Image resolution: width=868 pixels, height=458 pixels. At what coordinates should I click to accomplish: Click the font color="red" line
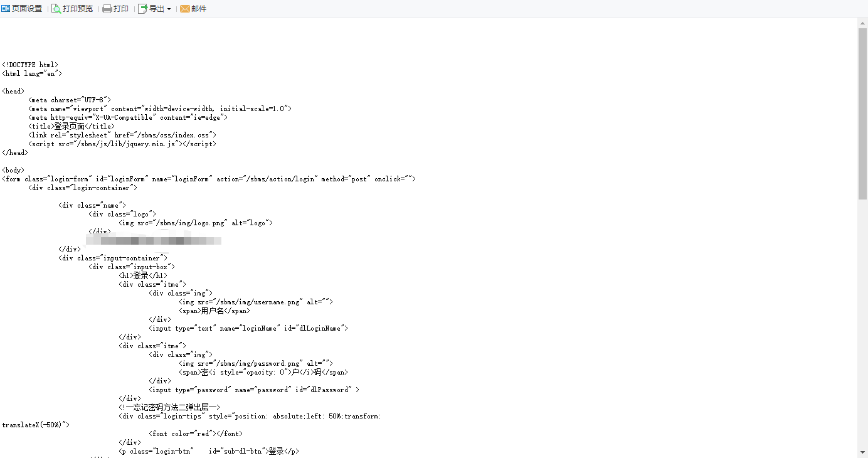tap(196, 434)
